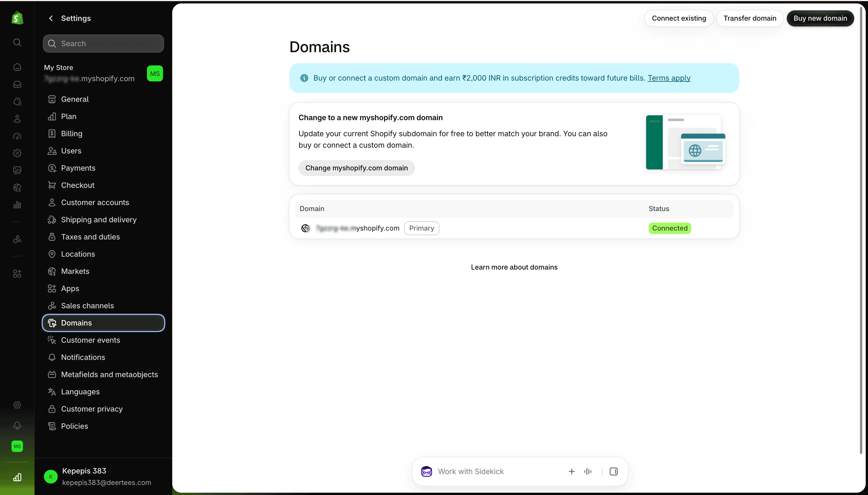Open General settings
The width and height of the screenshot is (868, 495).
point(103,99)
